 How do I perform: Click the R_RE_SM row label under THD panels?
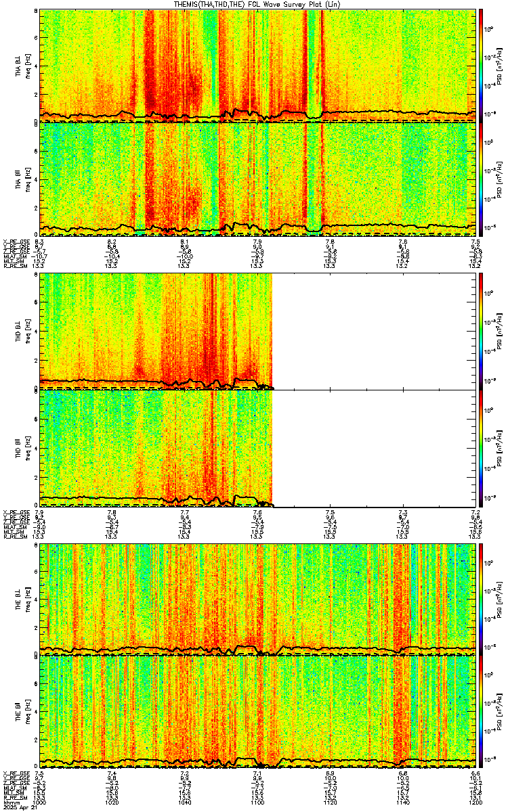coord(14,537)
